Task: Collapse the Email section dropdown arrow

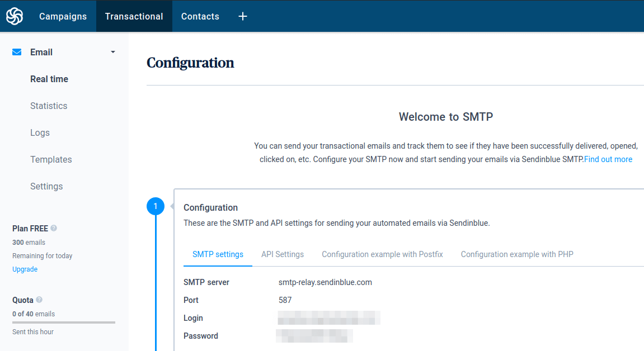Action: tap(113, 52)
